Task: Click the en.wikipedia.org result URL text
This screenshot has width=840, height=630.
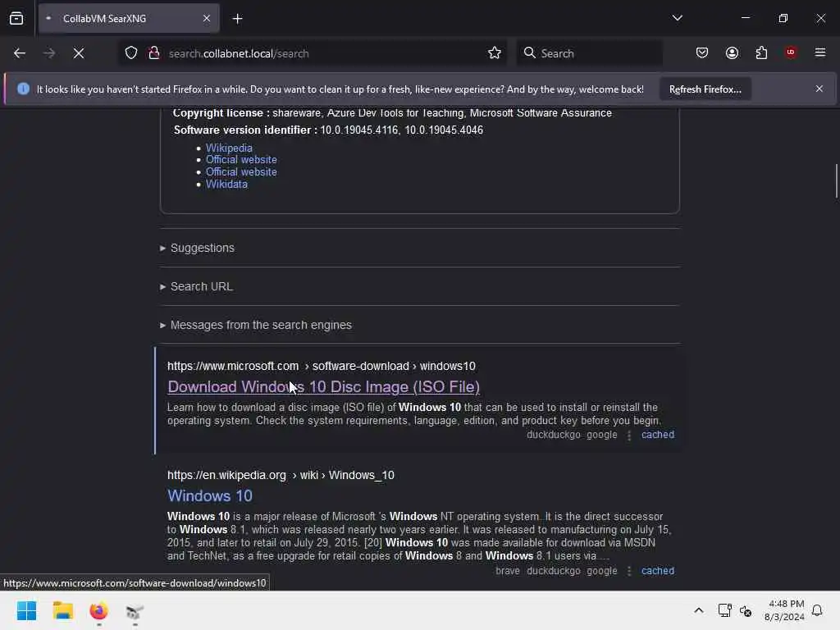Action: click(x=281, y=475)
